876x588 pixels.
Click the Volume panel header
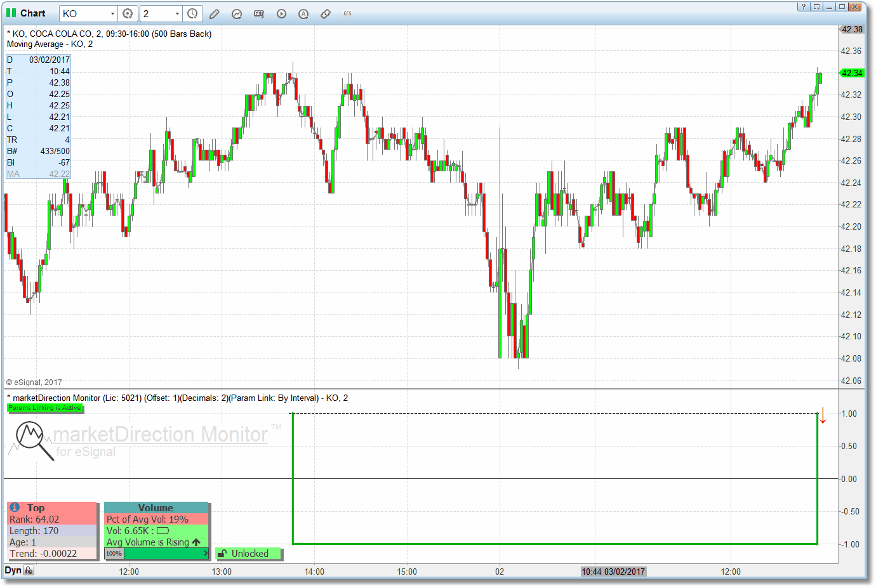tap(156, 508)
